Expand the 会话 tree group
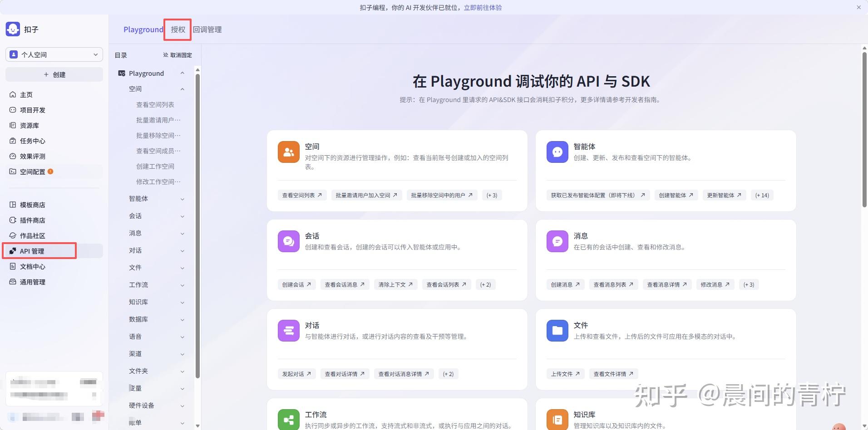This screenshot has height=430, width=868. coord(182,216)
